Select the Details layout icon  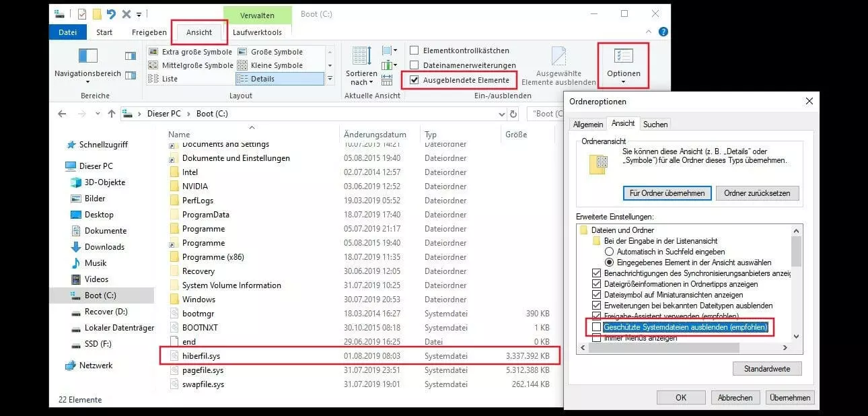pos(241,79)
